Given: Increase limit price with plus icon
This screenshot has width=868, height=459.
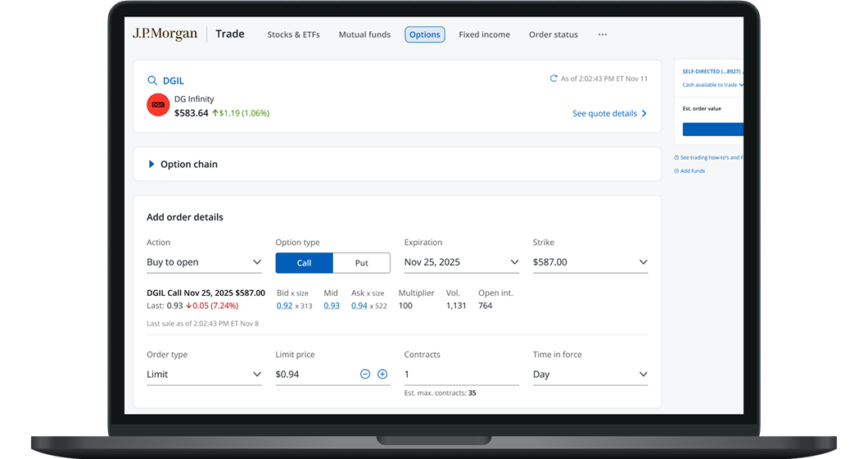Looking at the screenshot, I should (382, 375).
